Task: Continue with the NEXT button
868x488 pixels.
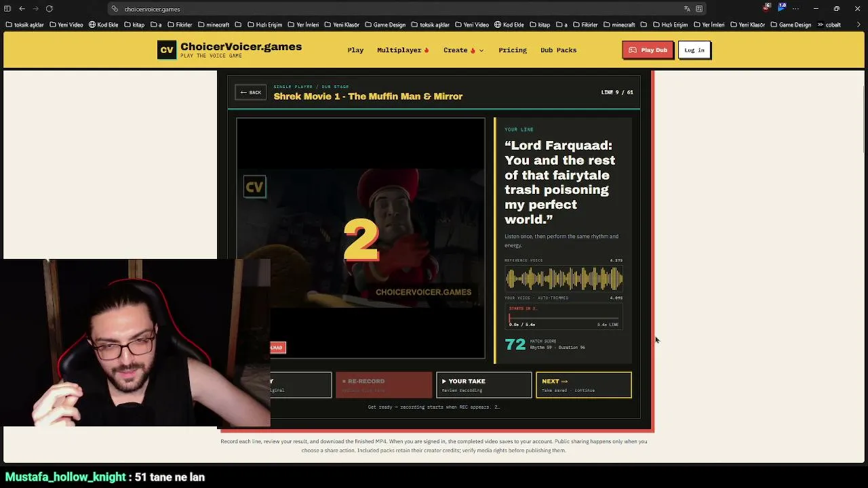Action: pyautogui.click(x=584, y=385)
